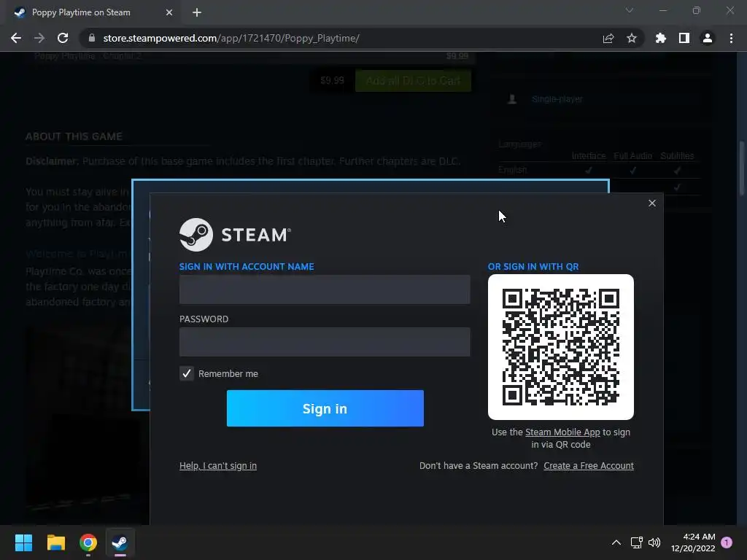This screenshot has width=747, height=560.
Task: Click the address bar URL
Action: coord(231,38)
